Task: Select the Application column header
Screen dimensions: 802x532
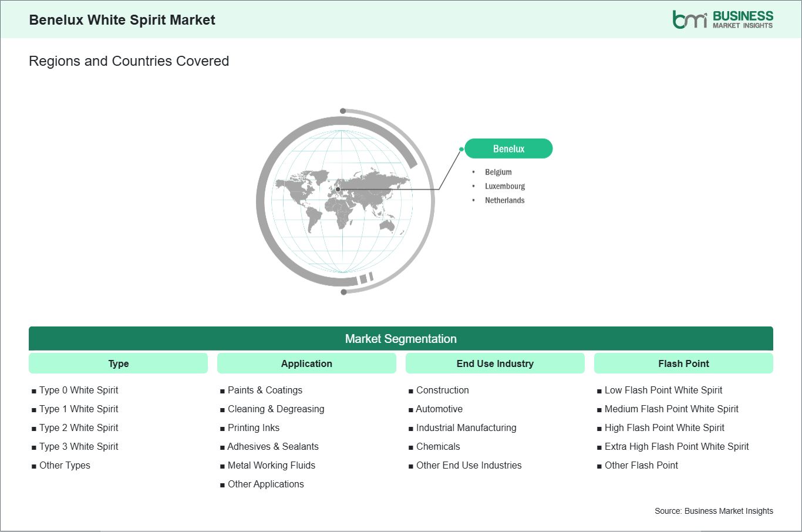Action: 306,363
